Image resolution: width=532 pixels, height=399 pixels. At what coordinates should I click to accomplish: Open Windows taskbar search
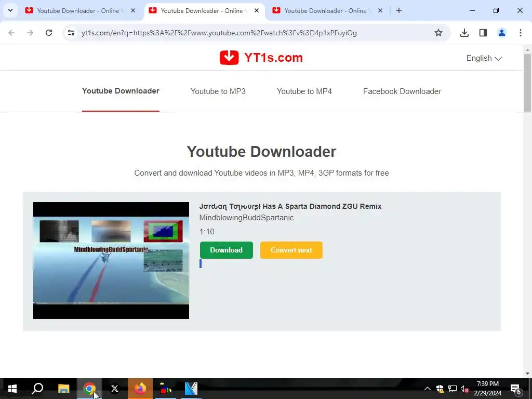[37, 389]
